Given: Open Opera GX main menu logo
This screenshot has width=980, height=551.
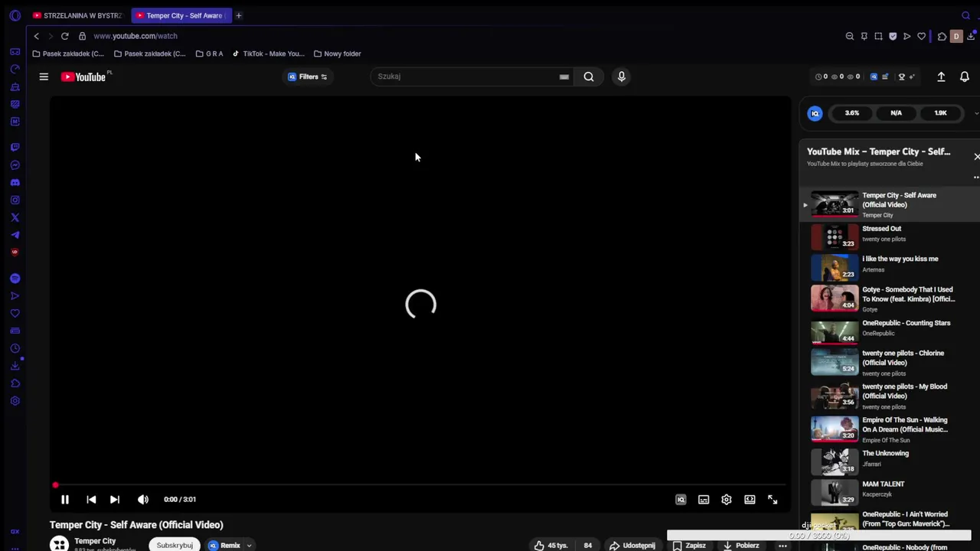Looking at the screenshot, I should [x=15, y=15].
